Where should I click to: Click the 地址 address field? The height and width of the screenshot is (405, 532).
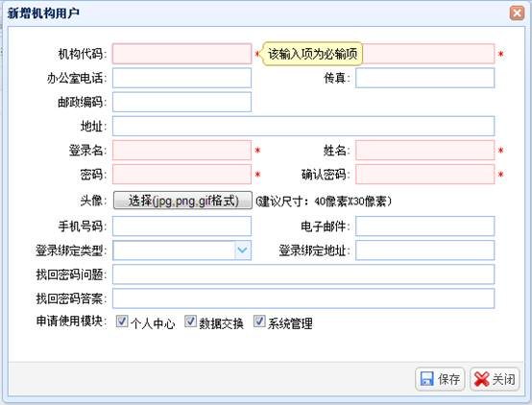(x=303, y=126)
